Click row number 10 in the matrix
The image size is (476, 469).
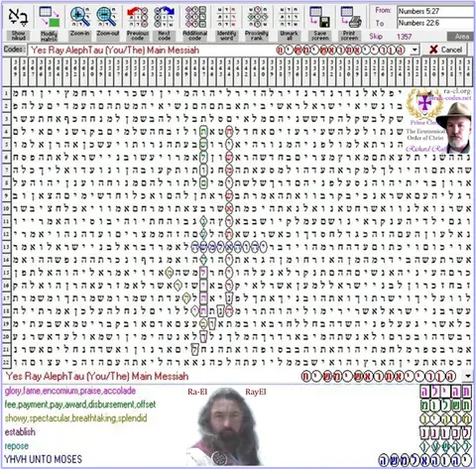(6, 208)
